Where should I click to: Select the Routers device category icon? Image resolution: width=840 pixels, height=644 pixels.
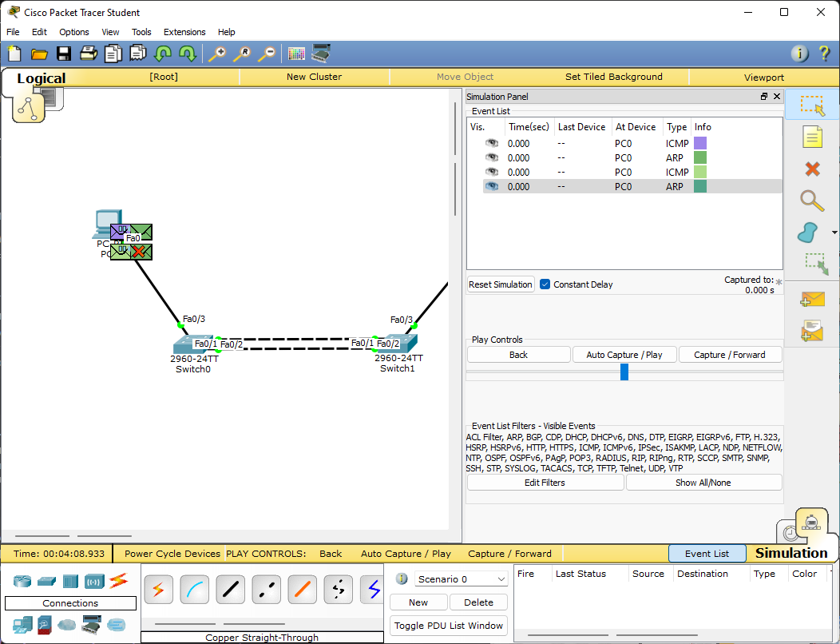[x=22, y=581]
